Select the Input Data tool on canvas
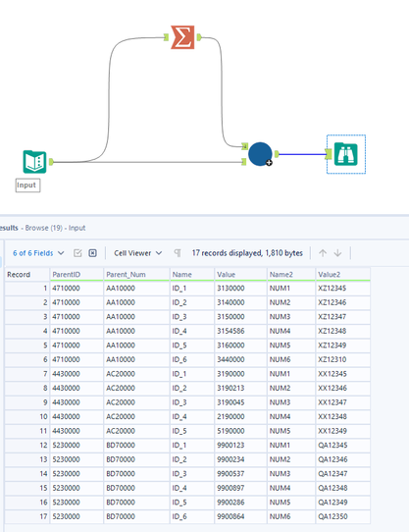This screenshot has width=409, height=532. tap(34, 162)
